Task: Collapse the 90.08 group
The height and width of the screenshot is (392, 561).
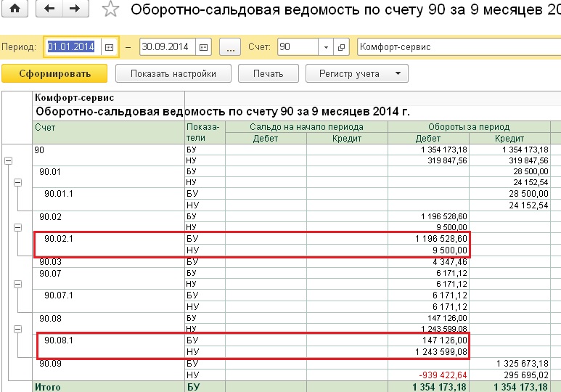Action: [x=17, y=329]
